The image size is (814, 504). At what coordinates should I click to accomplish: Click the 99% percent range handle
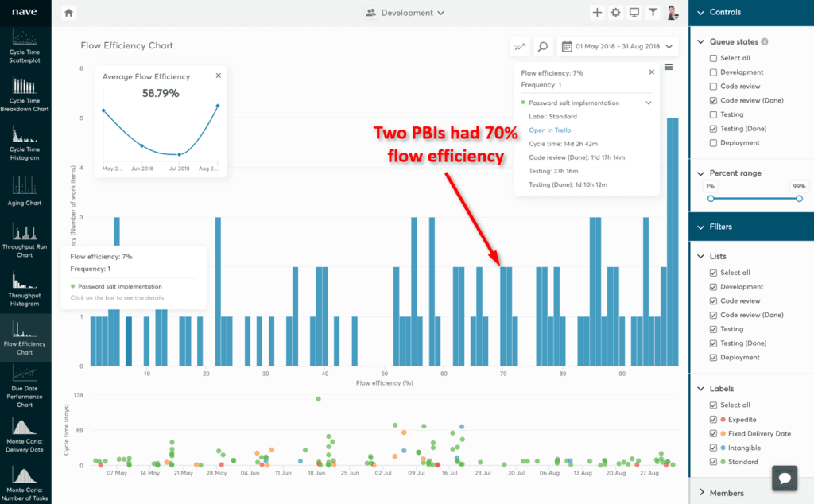[x=799, y=199]
